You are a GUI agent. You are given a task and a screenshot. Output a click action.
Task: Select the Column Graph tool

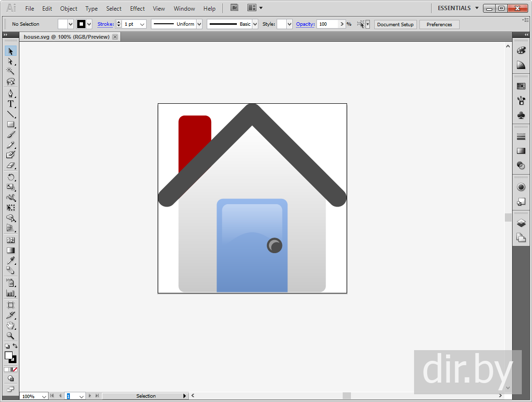pyautogui.click(x=11, y=293)
